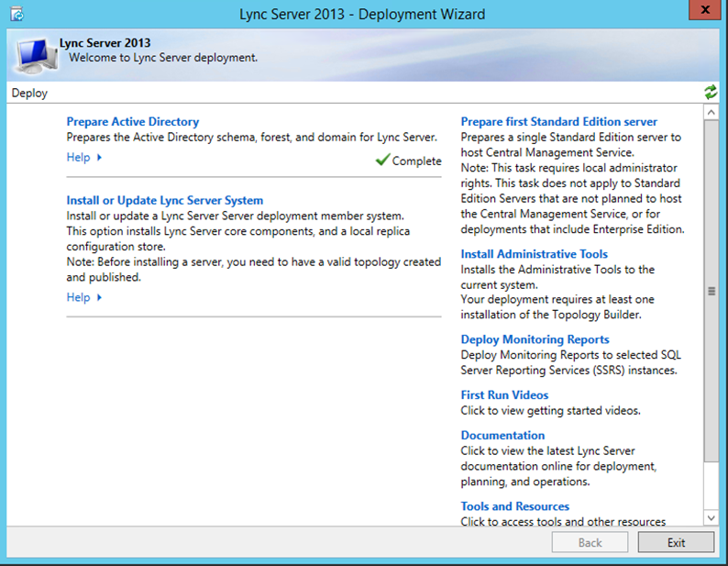Click 'Click to view getting started videos.' text
Image resolution: width=728 pixels, height=566 pixels.
pos(550,410)
